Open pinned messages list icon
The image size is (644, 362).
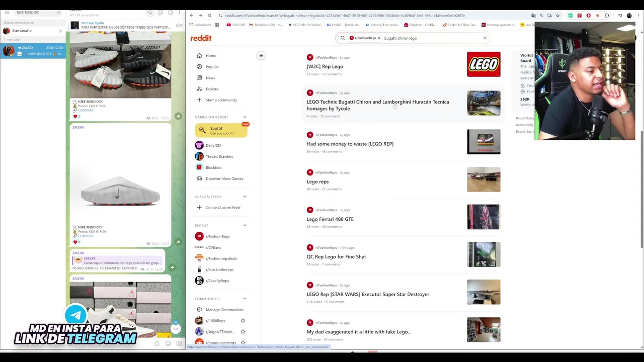[x=179, y=25]
